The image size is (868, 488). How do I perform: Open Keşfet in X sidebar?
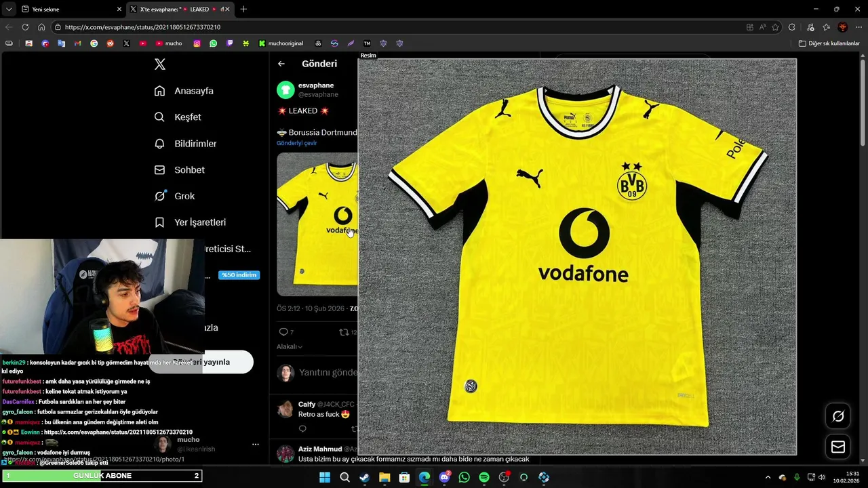click(x=178, y=117)
